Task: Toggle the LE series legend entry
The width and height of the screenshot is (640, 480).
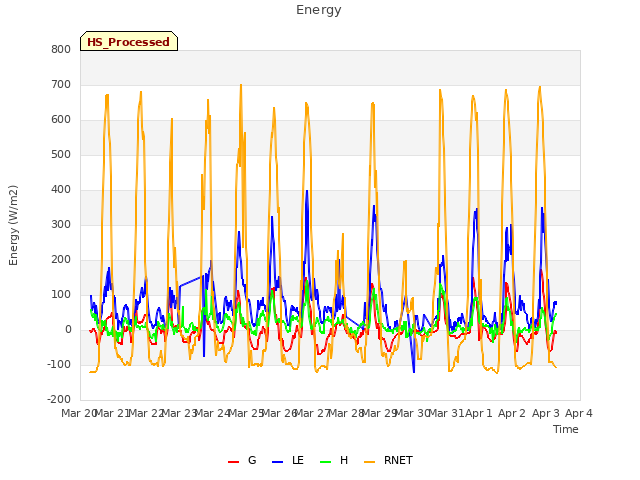Action: point(288,460)
